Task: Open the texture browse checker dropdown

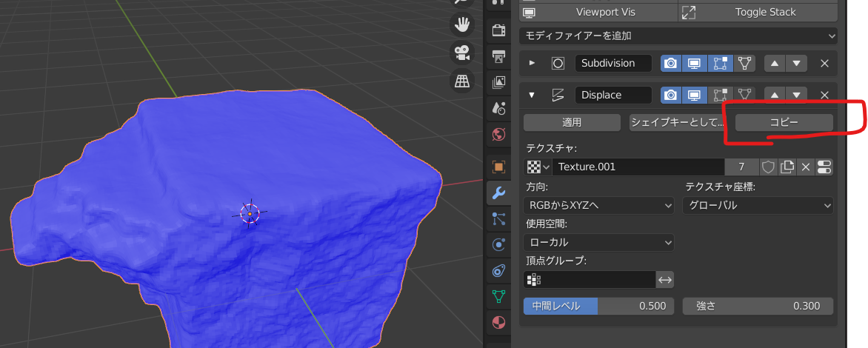Action: coord(538,167)
